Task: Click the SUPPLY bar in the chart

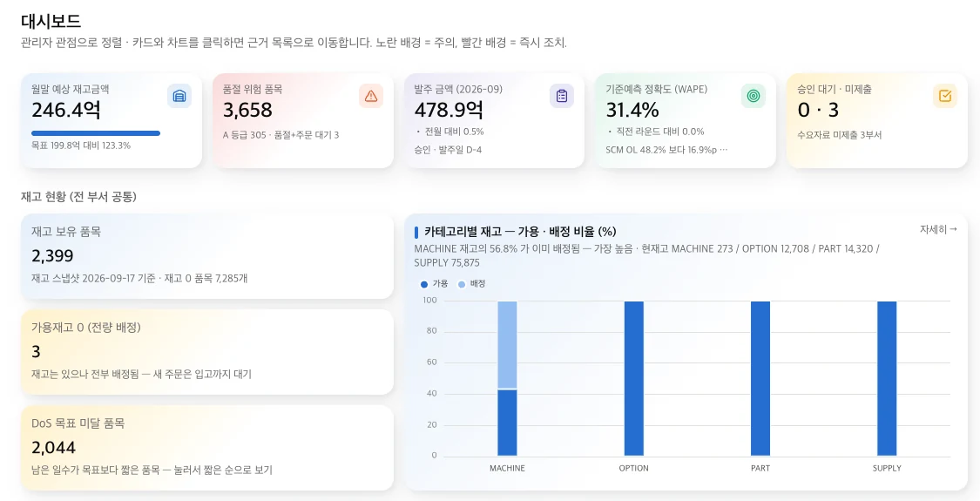Action: 887,378
